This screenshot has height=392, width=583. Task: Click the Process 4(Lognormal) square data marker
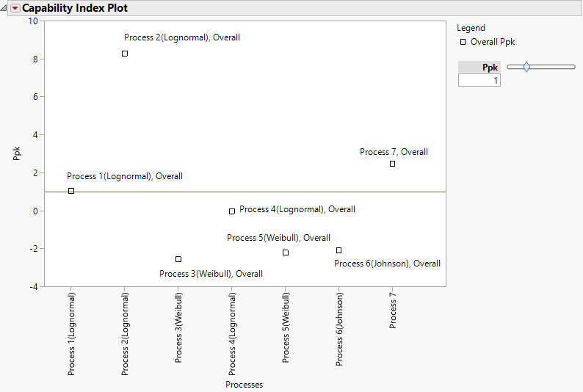pos(232,211)
